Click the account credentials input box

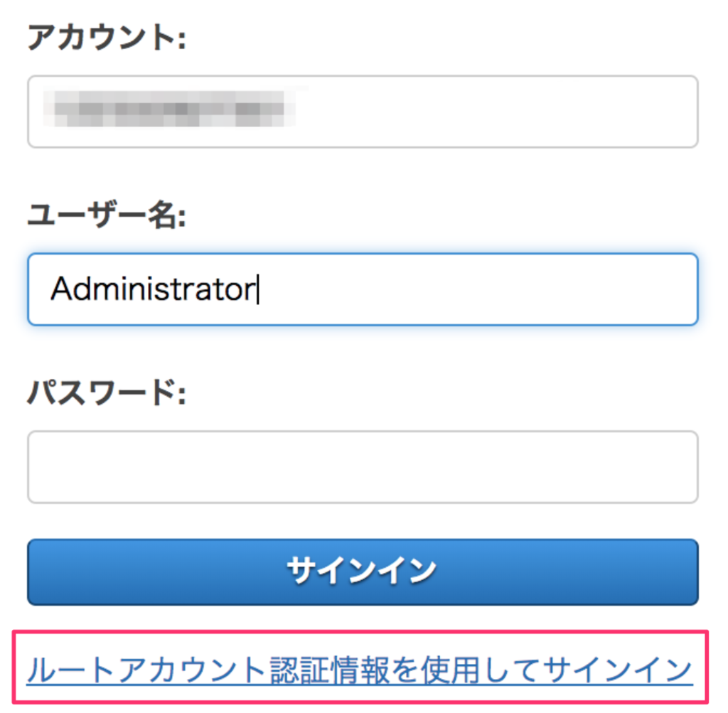tap(363, 111)
